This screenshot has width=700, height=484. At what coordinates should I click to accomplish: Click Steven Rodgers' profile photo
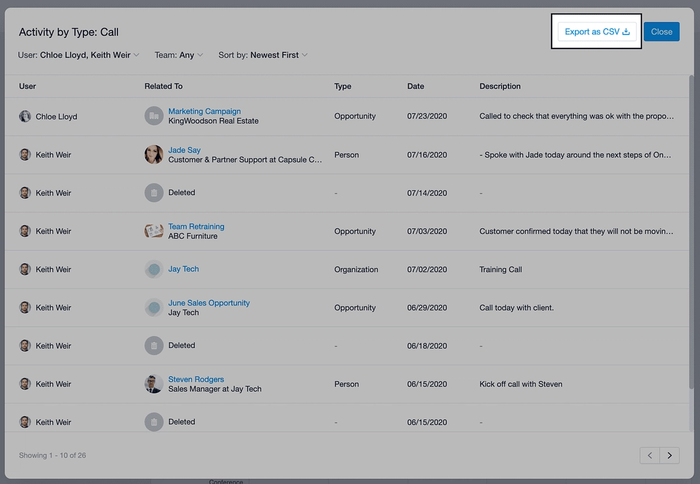point(153,384)
